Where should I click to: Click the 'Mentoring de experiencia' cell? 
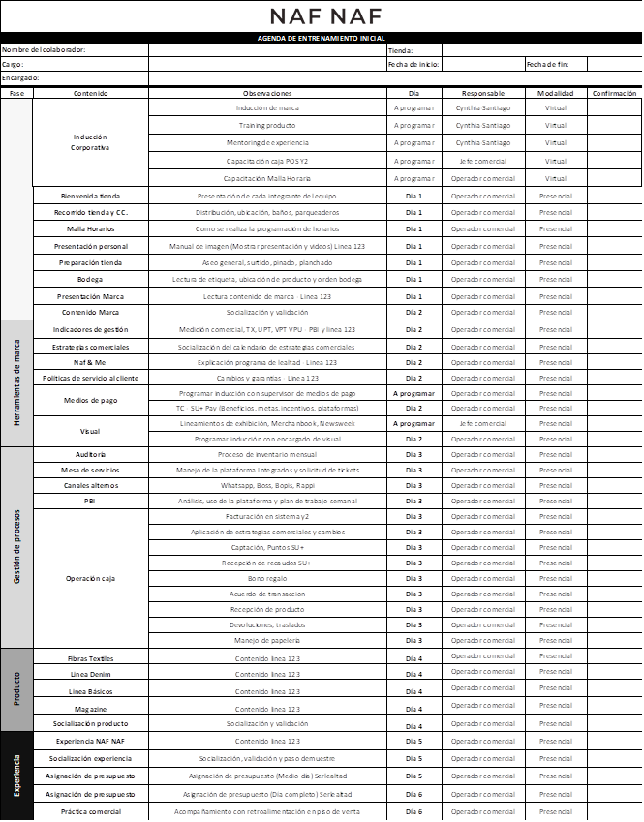click(x=267, y=142)
